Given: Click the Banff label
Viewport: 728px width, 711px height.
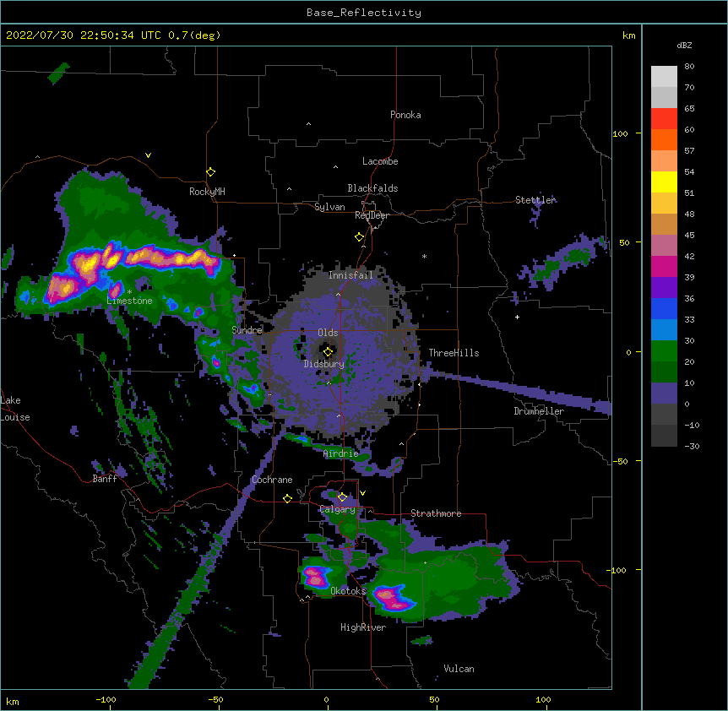Looking at the screenshot, I should point(105,479).
